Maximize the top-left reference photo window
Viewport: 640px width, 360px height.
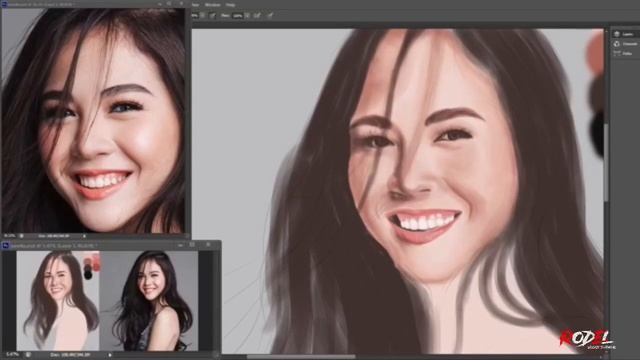(169, 4)
